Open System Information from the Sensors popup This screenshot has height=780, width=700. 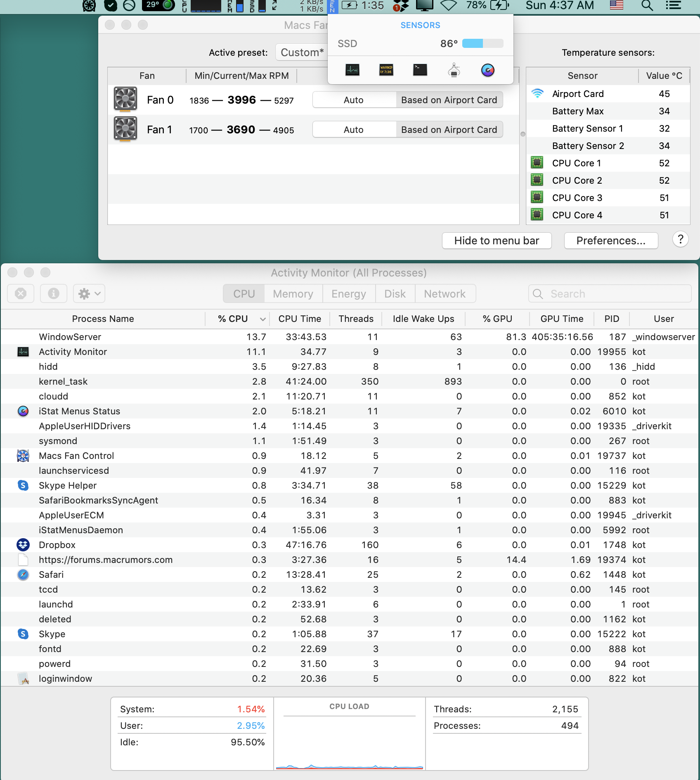[x=454, y=70]
